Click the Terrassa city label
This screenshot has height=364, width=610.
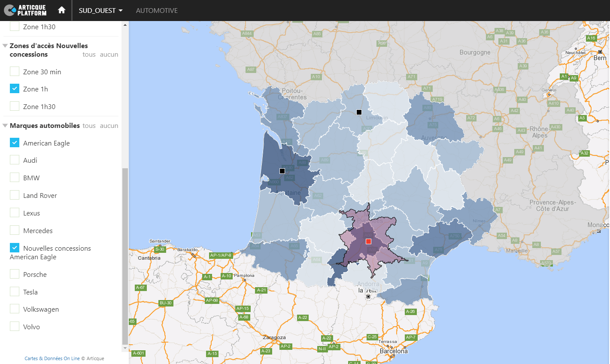388,342
